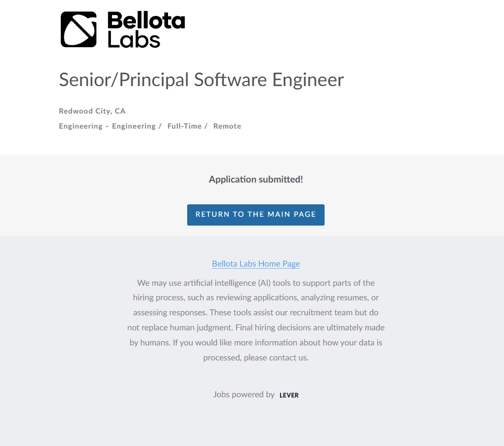Click the word Labs in the logo
The height and width of the screenshot is (446, 504).
click(x=134, y=39)
